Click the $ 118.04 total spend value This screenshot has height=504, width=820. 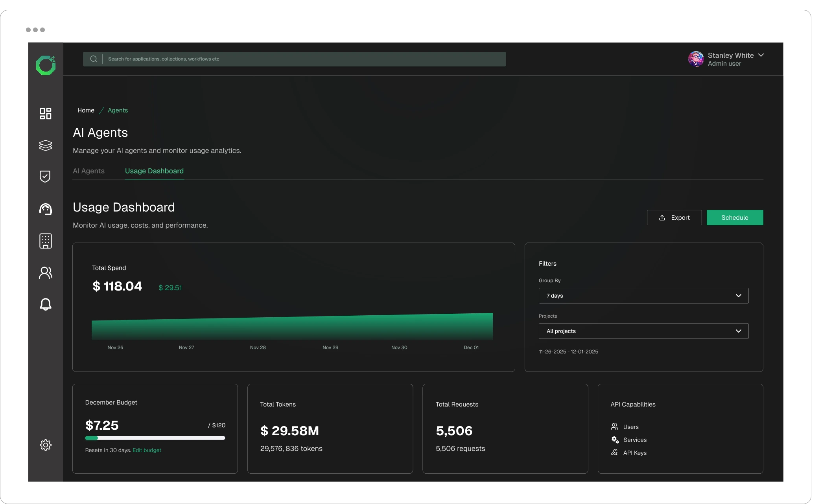click(117, 286)
